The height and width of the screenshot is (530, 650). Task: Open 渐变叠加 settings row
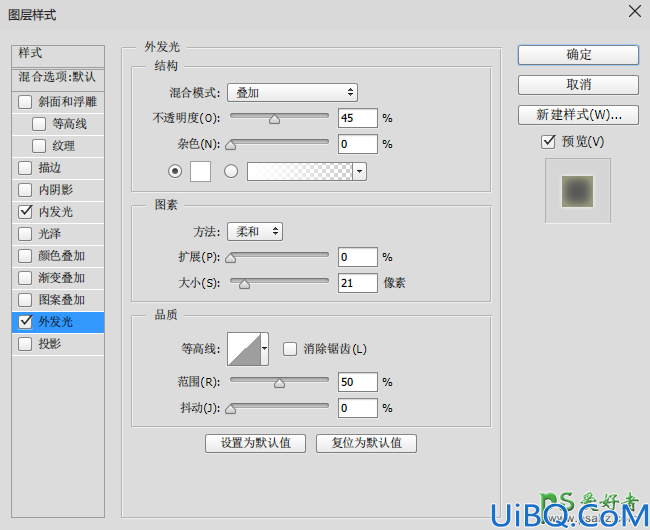click(58, 278)
